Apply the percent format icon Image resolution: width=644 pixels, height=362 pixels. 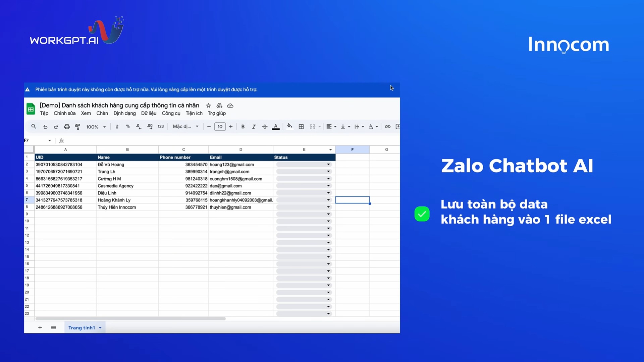tap(128, 126)
